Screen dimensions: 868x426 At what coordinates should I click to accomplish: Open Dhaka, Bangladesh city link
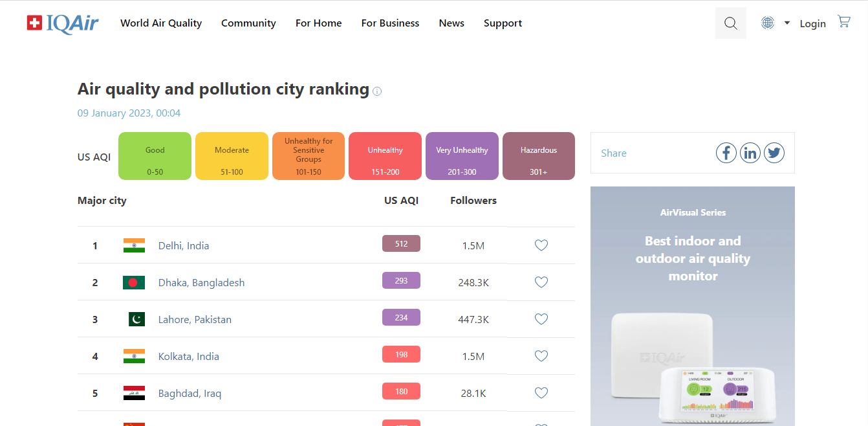pos(201,282)
